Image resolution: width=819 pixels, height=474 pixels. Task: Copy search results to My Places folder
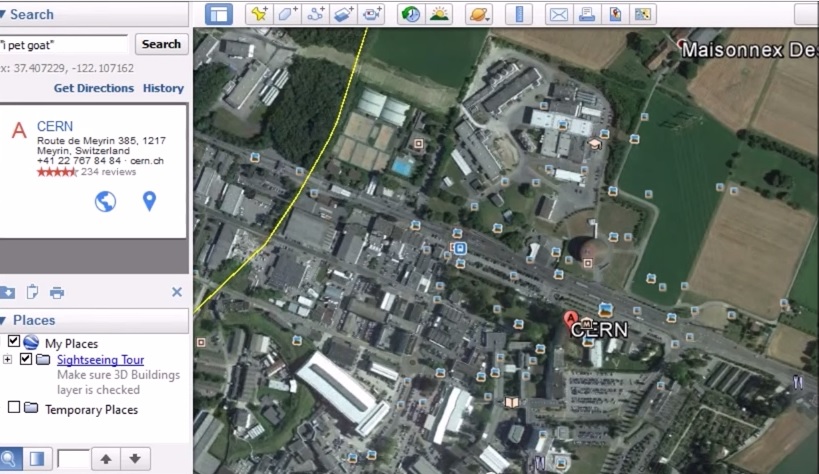(x=7, y=292)
